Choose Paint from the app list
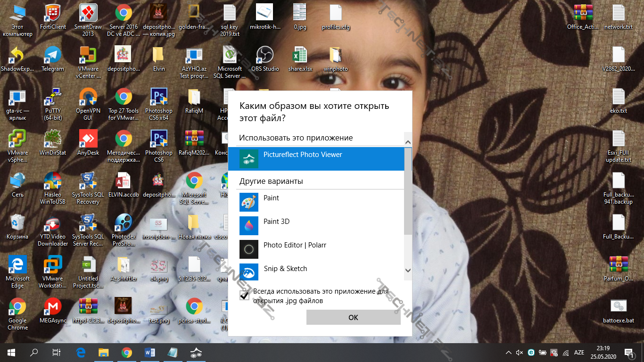The height and width of the screenshot is (362, 644). pyautogui.click(x=271, y=198)
